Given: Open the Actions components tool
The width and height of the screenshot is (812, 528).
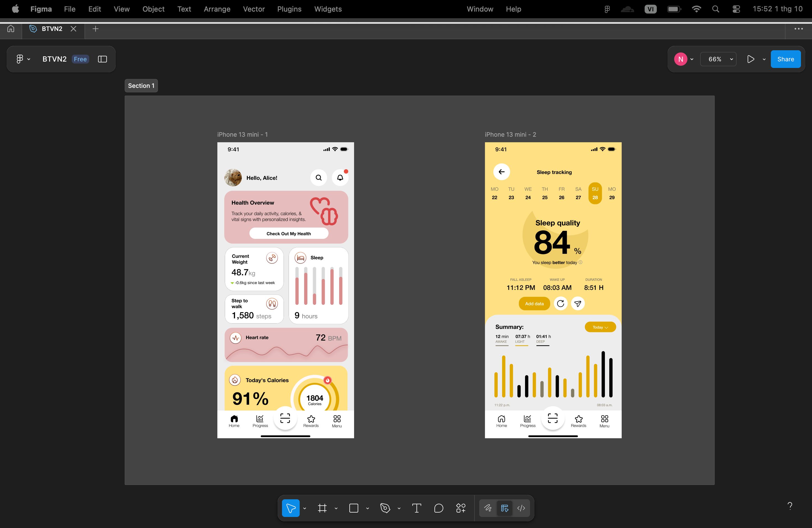Looking at the screenshot, I should (461, 508).
